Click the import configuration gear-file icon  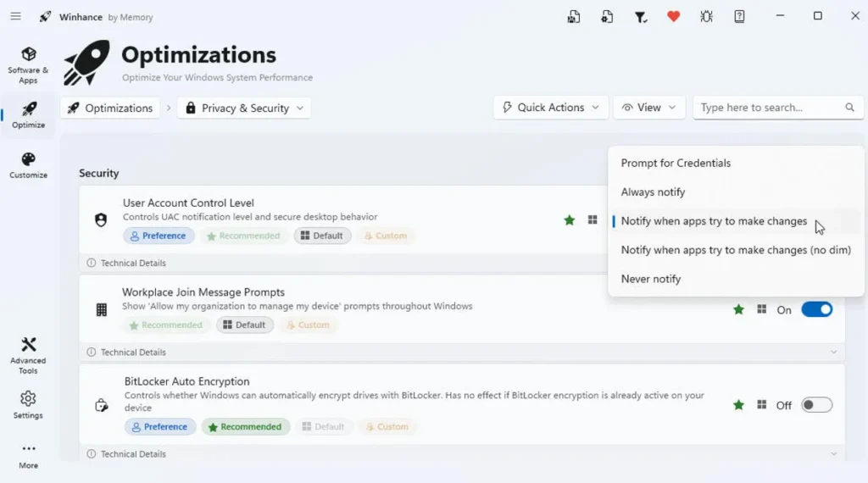[607, 16]
